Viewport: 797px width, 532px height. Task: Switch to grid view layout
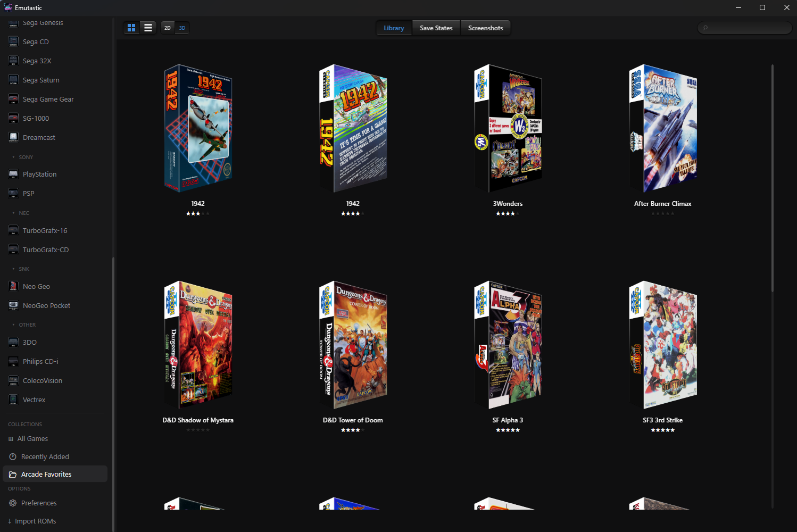tap(131, 28)
